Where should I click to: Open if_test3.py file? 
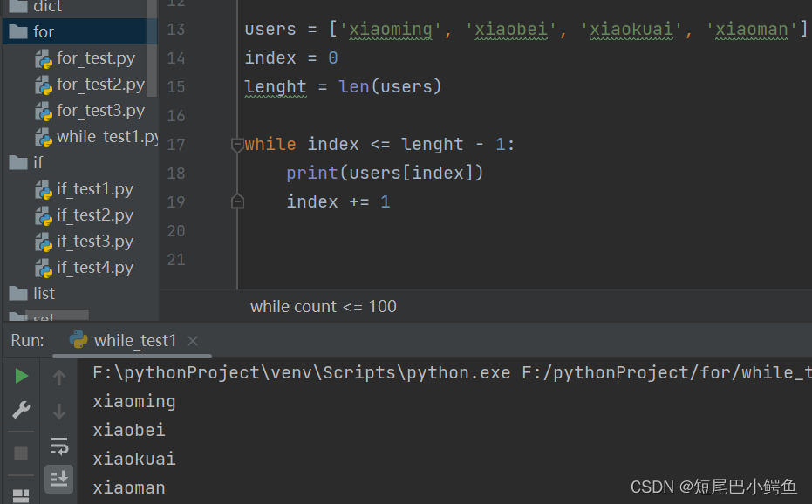pos(95,242)
